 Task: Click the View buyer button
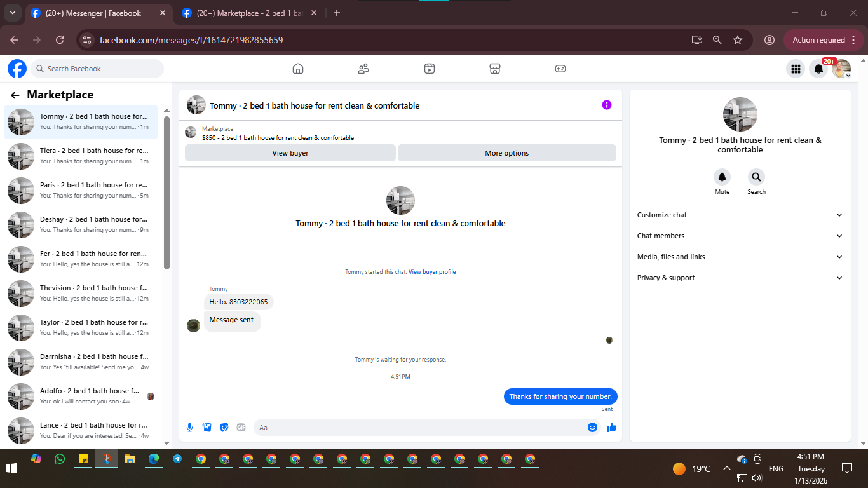click(x=290, y=153)
